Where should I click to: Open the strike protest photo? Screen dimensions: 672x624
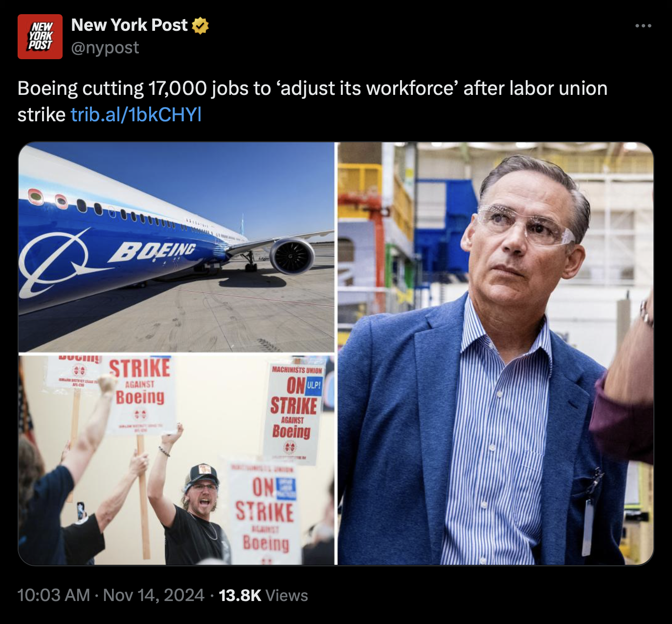176,460
